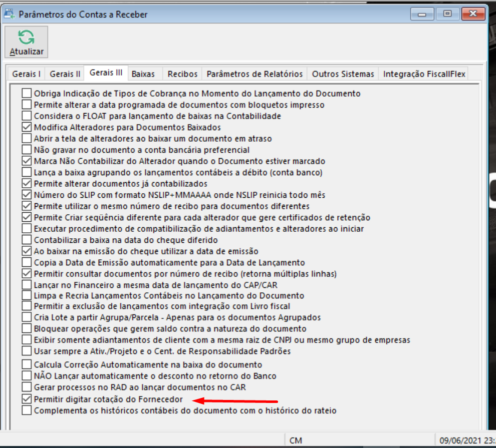Maximize the Parâmetros do Contas a Receber window
496x448 pixels.
pyautogui.click(x=447, y=14)
